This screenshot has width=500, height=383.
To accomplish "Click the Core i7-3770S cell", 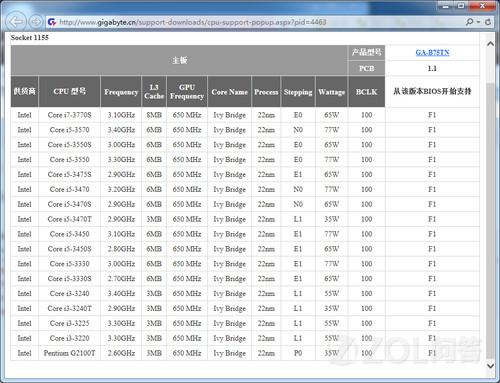I will [69, 115].
